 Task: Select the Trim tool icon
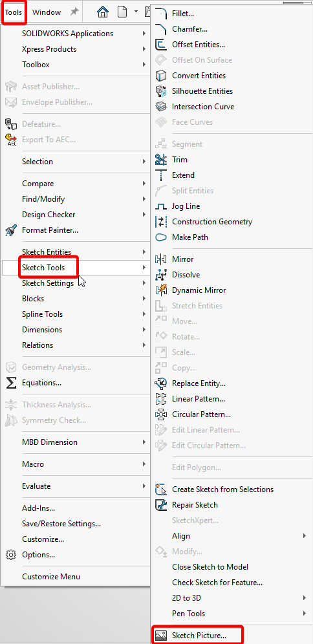161,160
